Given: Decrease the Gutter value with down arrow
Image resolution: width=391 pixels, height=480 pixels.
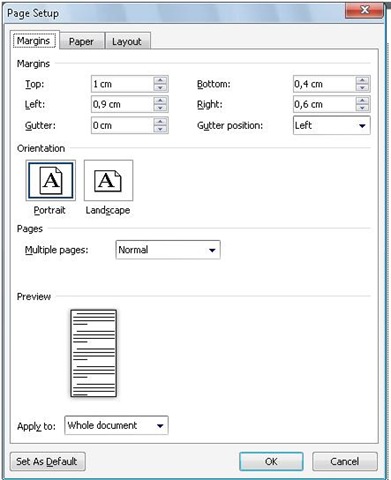Looking at the screenshot, I should 160,129.
